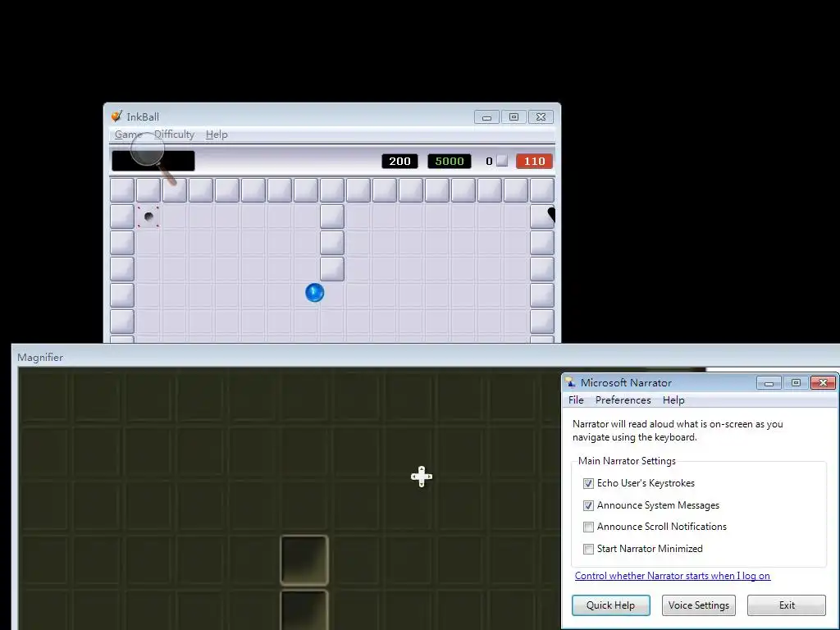Image resolution: width=840 pixels, height=630 pixels.
Task: Click the blue ball in InkBall
Action: pyautogui.click(x=314, y=293)
